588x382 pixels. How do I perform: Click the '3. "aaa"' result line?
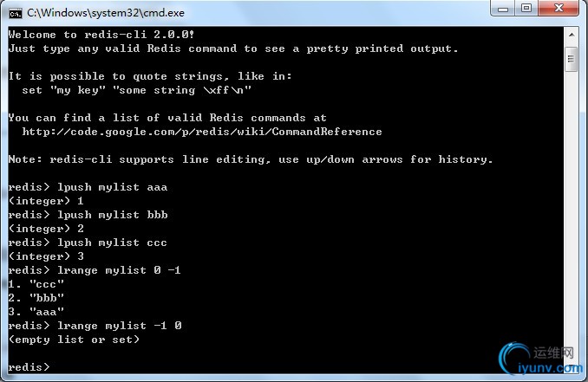(x=36, y=312)
